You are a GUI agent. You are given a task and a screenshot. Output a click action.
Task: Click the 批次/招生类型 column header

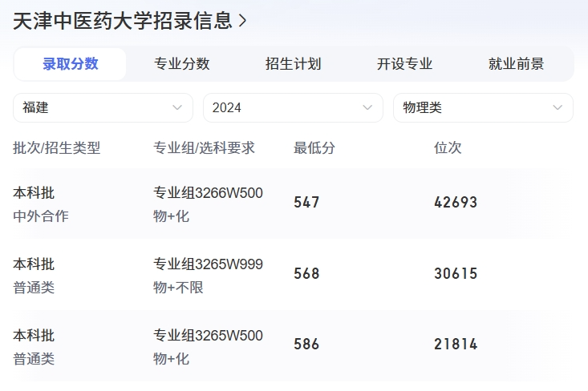[57, 148]
